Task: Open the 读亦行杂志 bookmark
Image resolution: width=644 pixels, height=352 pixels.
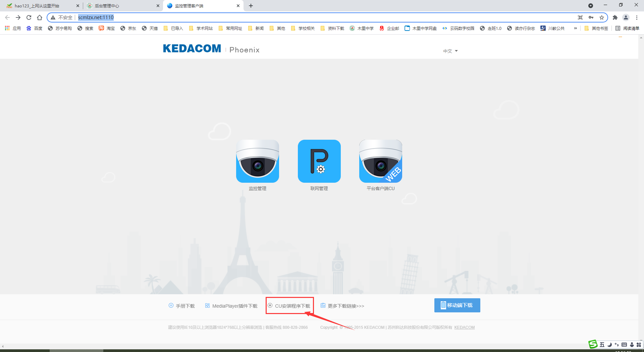Action: coord(521,28)
